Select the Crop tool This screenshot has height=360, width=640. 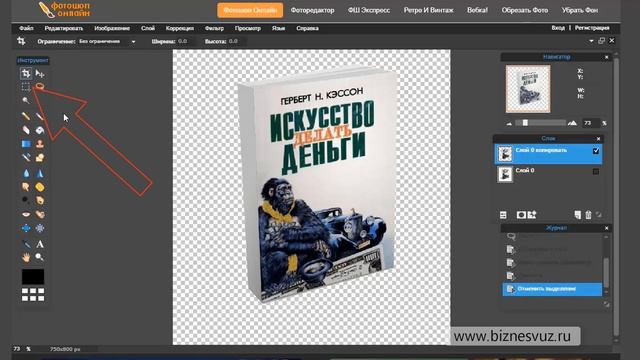tap(26, 73)
